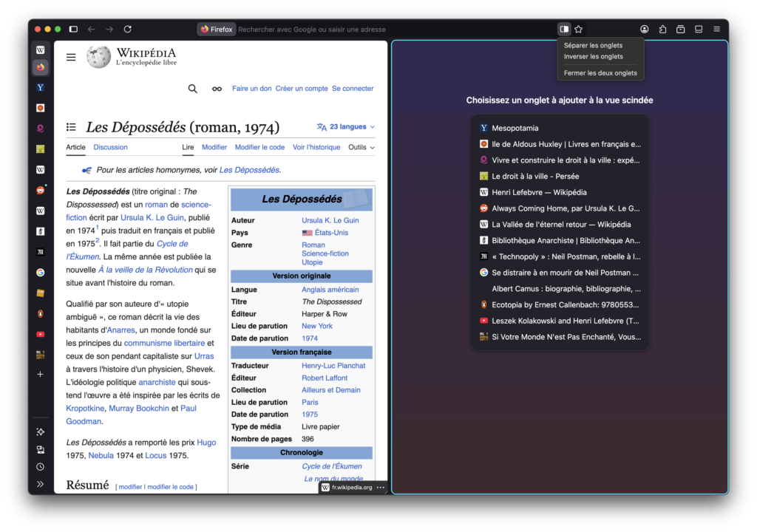Choose 'Fermer les deux onglets' option
This screenshot has width=757, height=532.
(x=600, y=73)
